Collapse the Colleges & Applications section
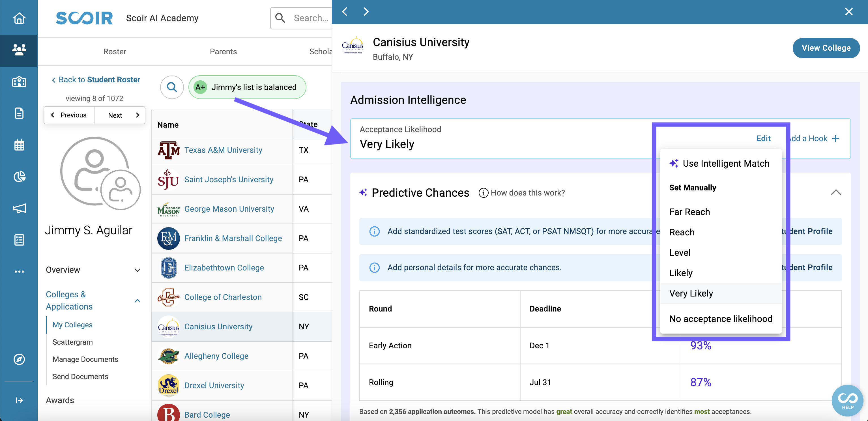Viewport: 868px width, 421px height. [137, 300]
